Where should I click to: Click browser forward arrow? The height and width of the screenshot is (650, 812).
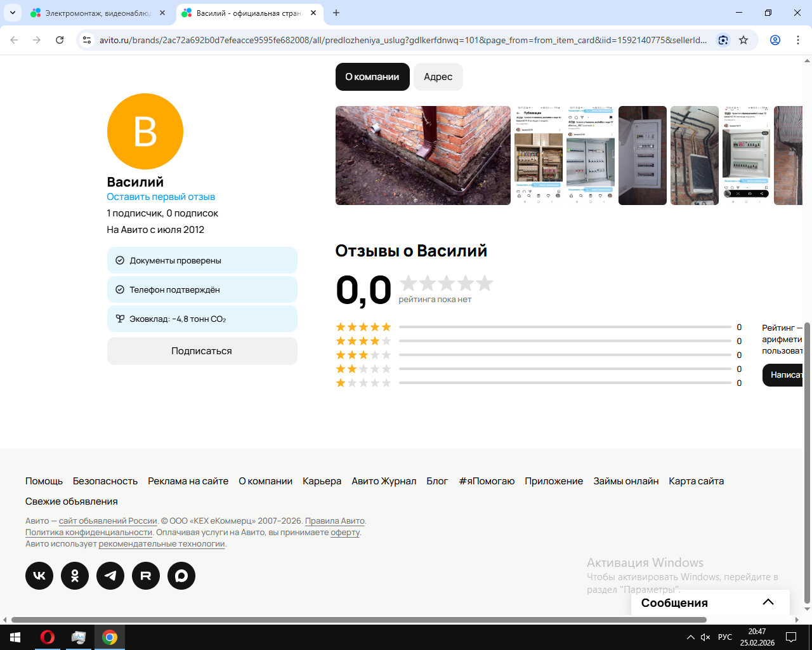click(x=37, y=40)
